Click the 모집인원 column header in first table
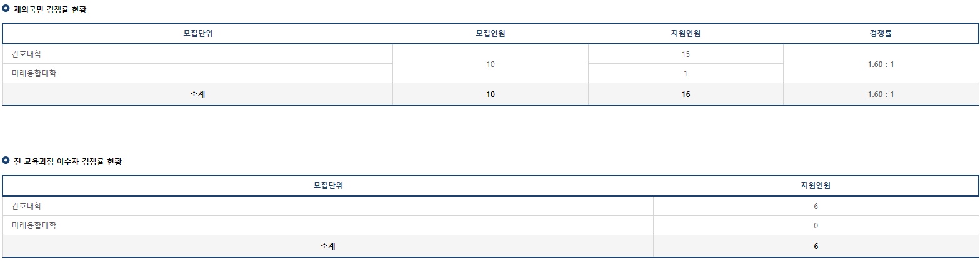The image size is (980, 261). point(491,34)
